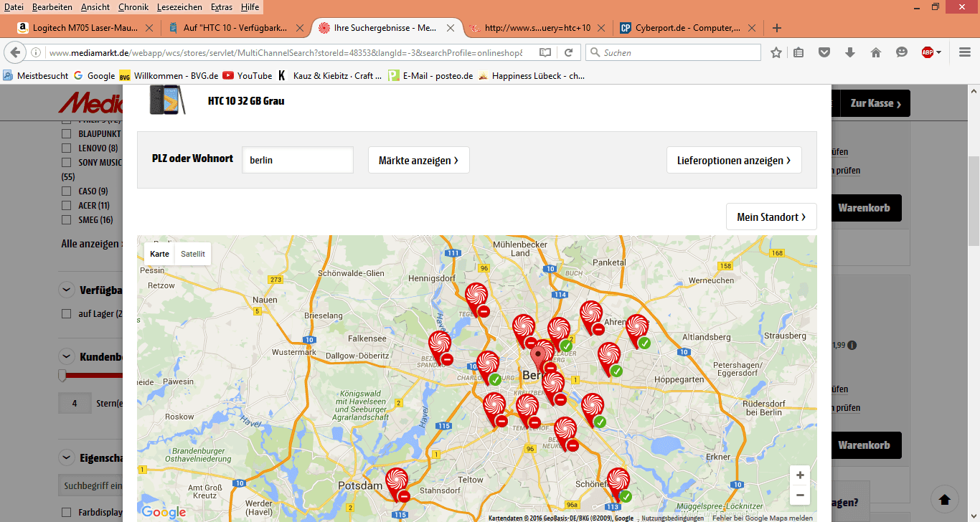
Task: Click the Media Markt store marker near Tegel
Action: pos(477,300)
